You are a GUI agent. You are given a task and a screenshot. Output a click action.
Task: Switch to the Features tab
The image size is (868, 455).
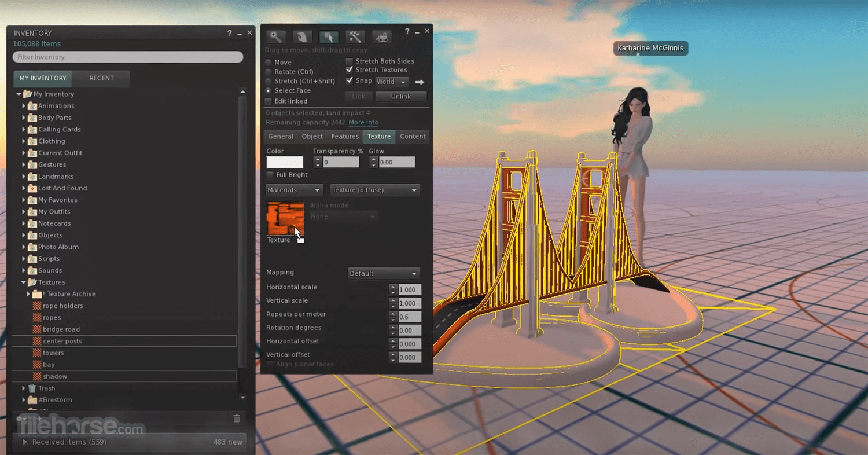click(345, 137)
